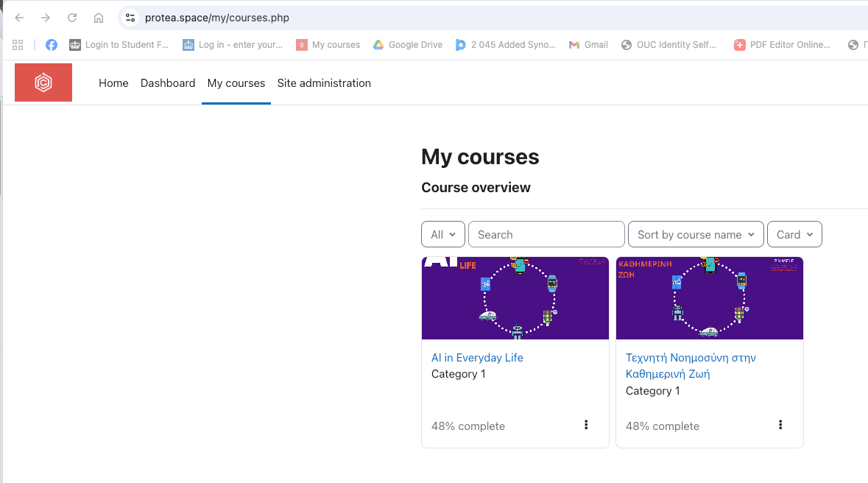Click 48% complete on Τεχνητή Νοημοσύνη card

tap(663, 426)
